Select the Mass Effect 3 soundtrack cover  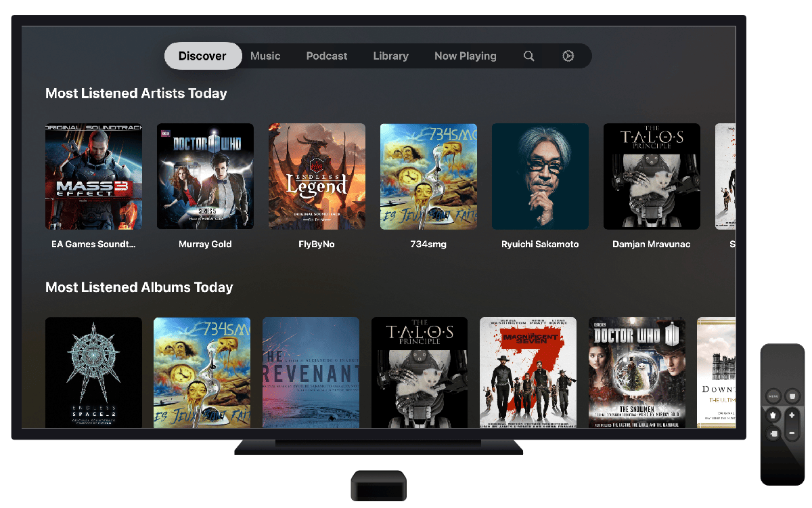(x=94, y=176)
